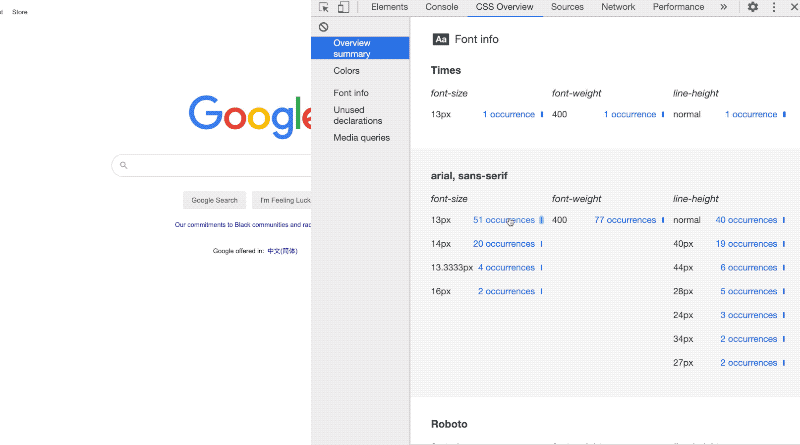Image resolution: width=800 pixels, height=445 pixels.
Task: Click the Google Search button
Action: click(x=214, y=200)
